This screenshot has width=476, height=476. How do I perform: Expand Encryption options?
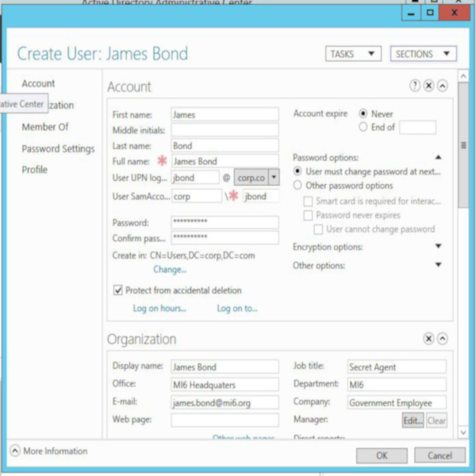tap(438, 246)
